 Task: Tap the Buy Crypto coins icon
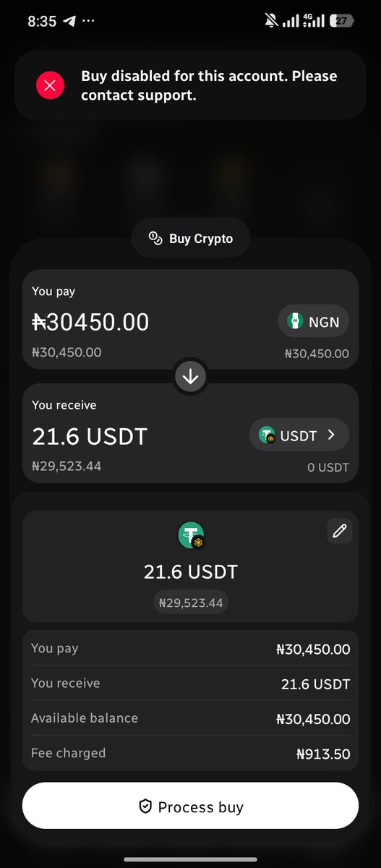coord(155,239)
